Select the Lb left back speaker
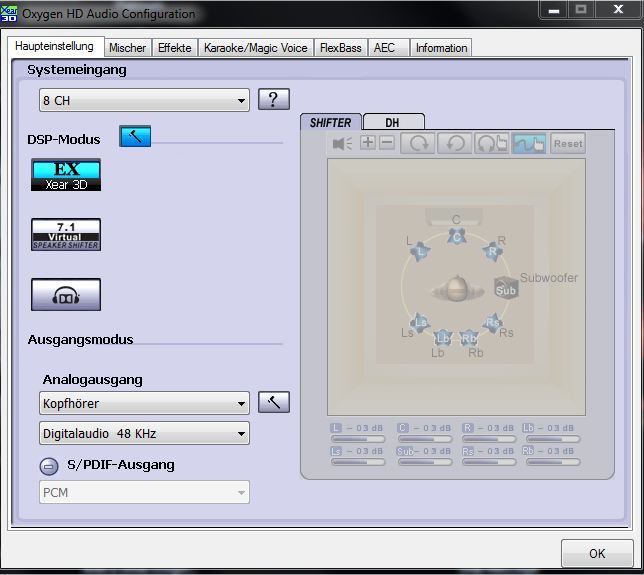Image resolution: width=644 pixels, height=575 pixels. tap(443, 338)
